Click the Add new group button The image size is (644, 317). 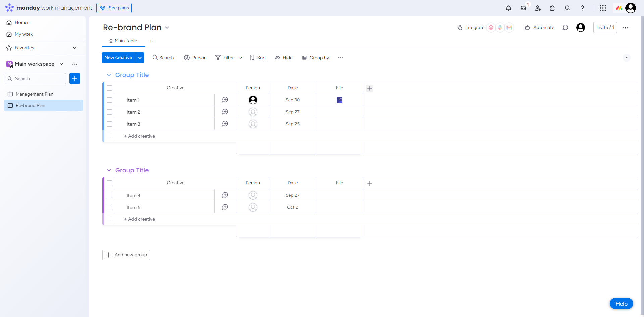pos(126,255)
